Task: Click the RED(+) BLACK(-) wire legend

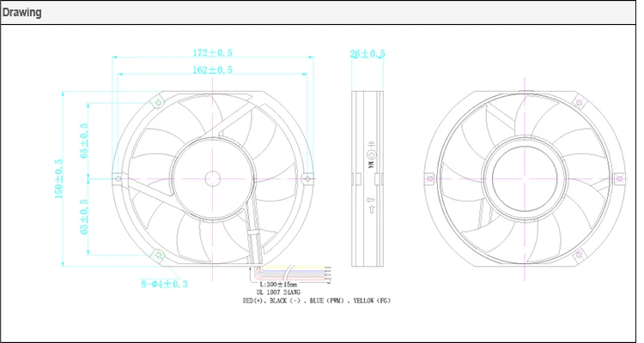Action: click(x=317, y=301)
